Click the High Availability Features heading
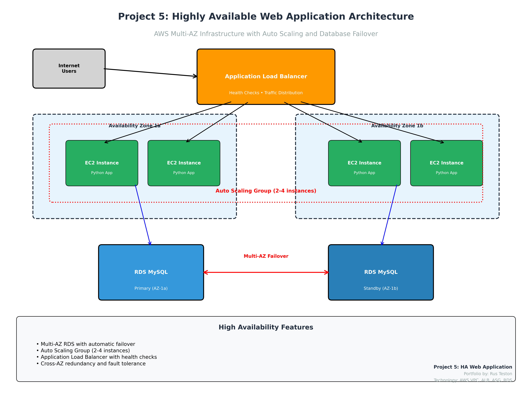The width and height of the screenshot is (532, 398). (266, 327)
